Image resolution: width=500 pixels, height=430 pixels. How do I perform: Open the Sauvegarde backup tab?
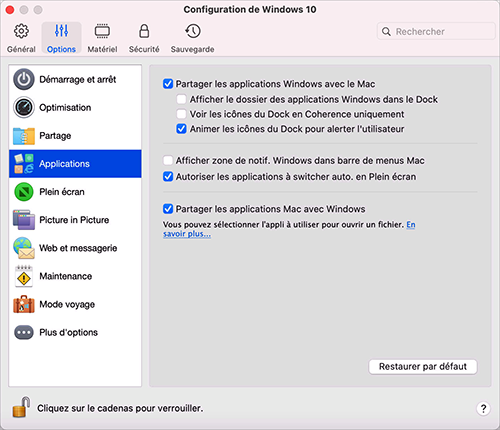click(x=192, y=38)
